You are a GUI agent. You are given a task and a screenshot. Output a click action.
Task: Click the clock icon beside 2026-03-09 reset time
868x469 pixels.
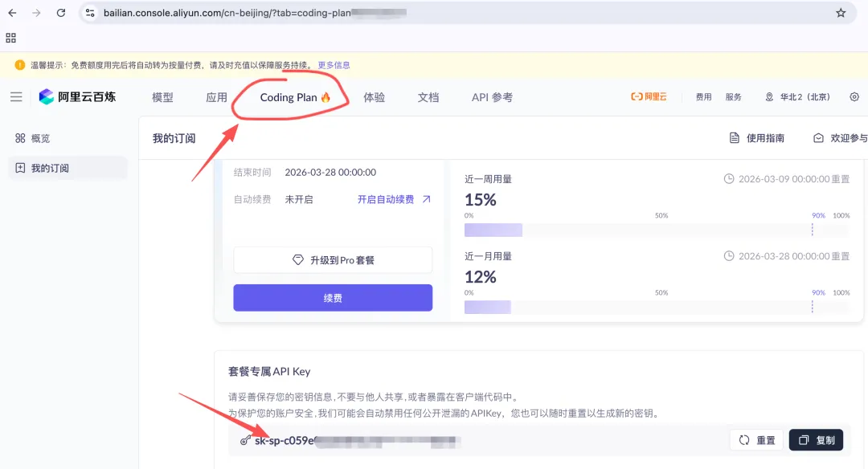coord(729,178)
